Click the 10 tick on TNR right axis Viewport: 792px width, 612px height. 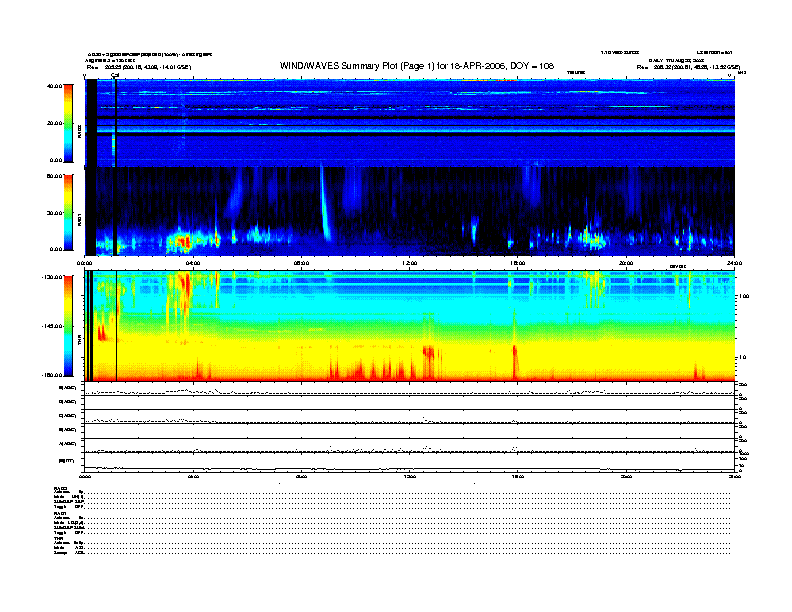(x=743, y=357)
